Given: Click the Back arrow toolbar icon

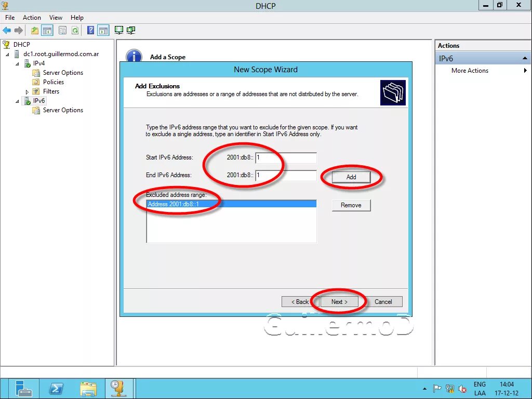Looking at the screenshot, I should click(6, 30).
